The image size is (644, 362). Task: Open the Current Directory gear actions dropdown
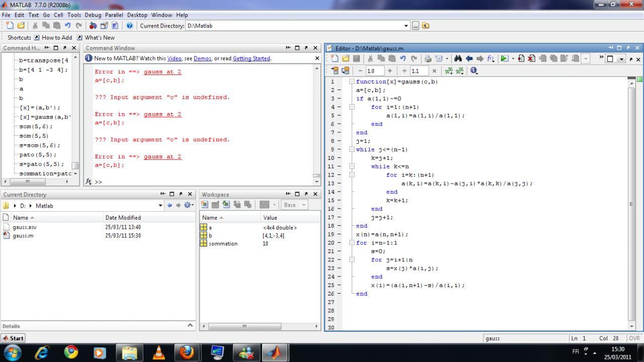[x=189, y=205]
